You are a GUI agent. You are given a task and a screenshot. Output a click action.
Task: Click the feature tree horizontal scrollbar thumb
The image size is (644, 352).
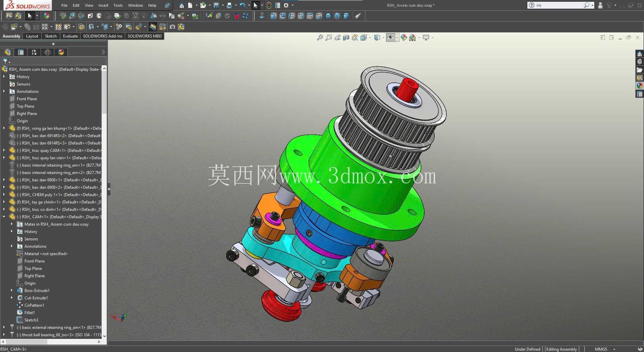pyautogui.click(x=27, y=342)
